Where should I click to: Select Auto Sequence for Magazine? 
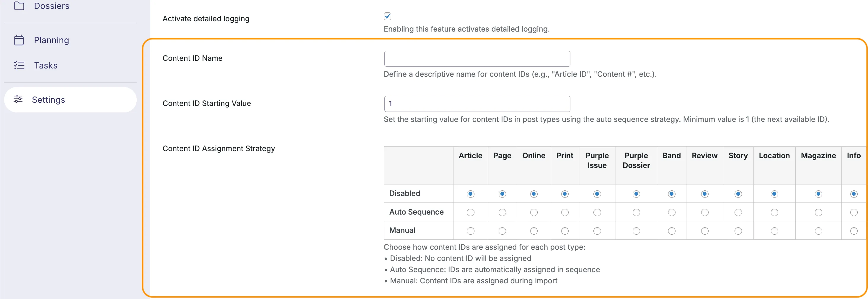click(x=818, y=213)
